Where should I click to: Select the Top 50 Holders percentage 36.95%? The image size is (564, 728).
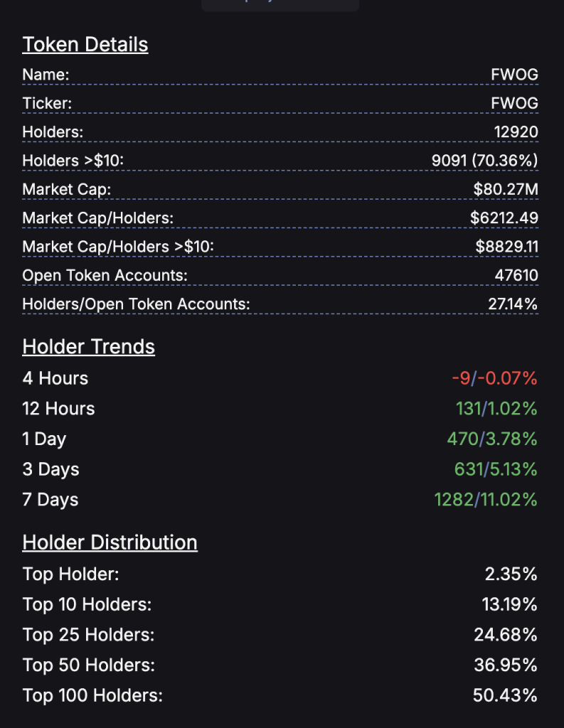coord(505,665)
